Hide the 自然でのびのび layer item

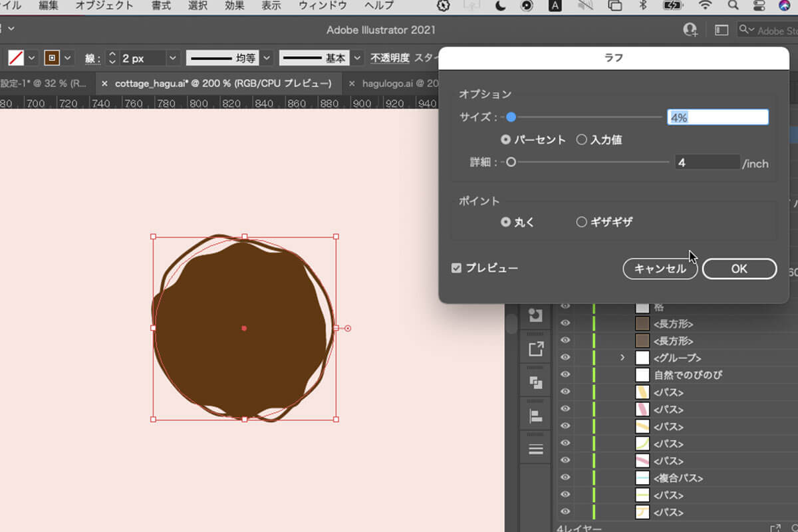[x=565, y=375]
